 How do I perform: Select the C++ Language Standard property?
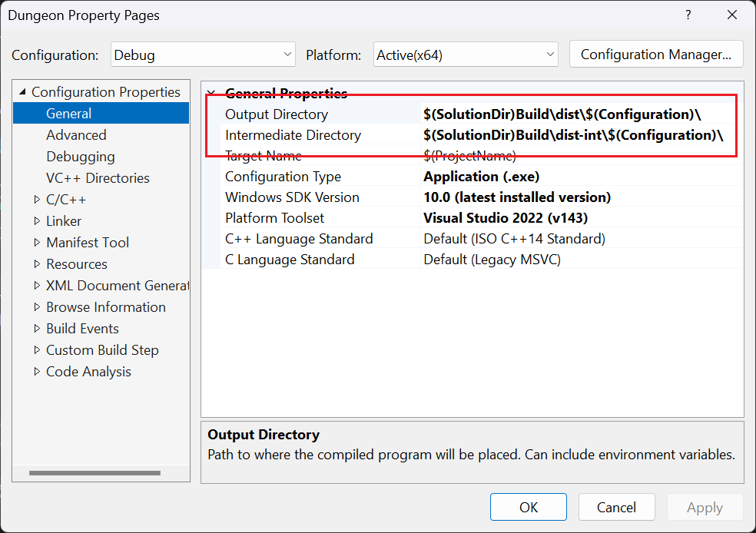click(x=298, y=239)
